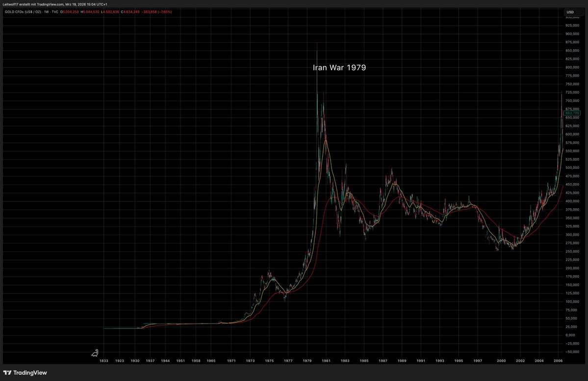Click the open value O5.004,250 in the legend
The width and height of the screenshot is (588, 381).
70,12
